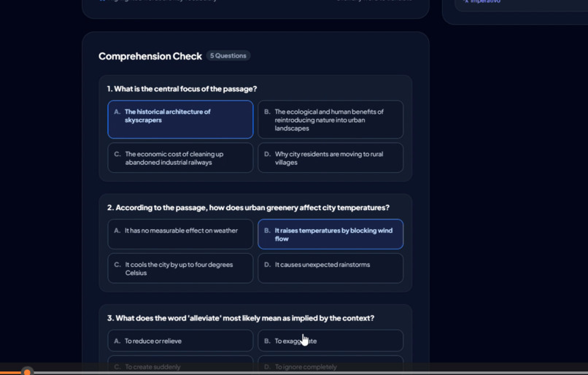Screen dimensions: 588x375
Task: Choose answer B about ecological and human benefits
Action: click(x=330, y=119)
